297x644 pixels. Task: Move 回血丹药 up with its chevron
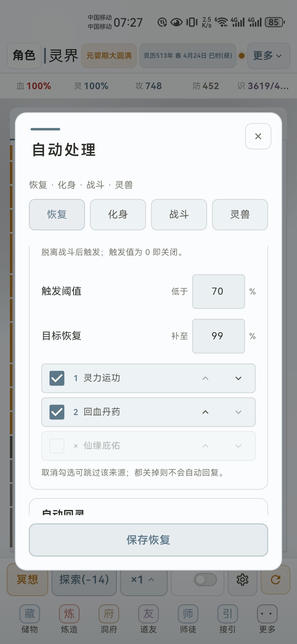tap(205, 412)
